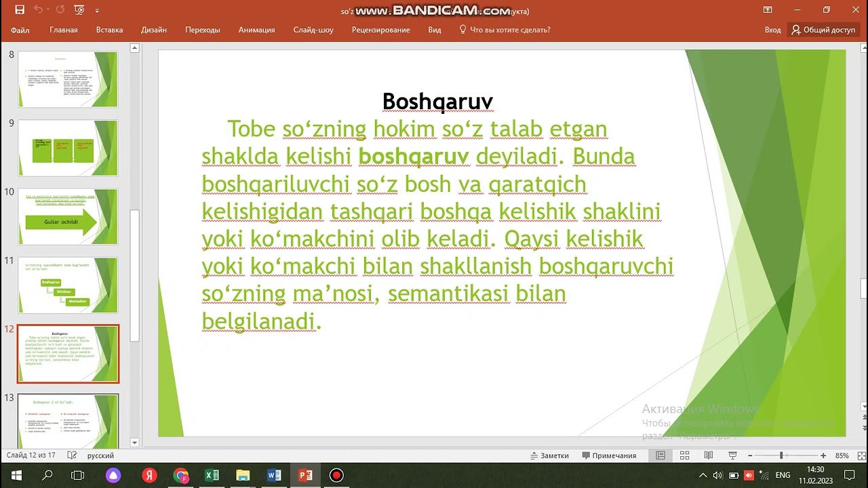Viewport: 868px width, 488px height.
Task: Toggle the Заметки notes pane
Action: pyautogui.click(x=549, y=455)
